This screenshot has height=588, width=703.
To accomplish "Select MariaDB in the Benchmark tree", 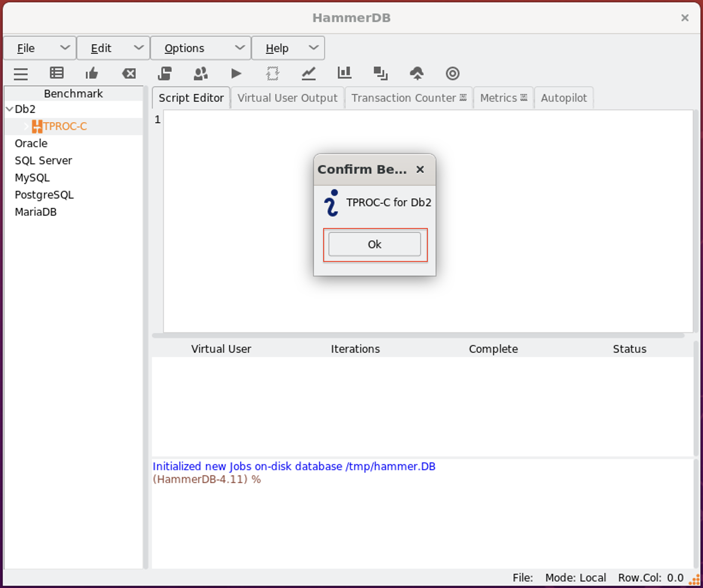I will coord(36,212).
